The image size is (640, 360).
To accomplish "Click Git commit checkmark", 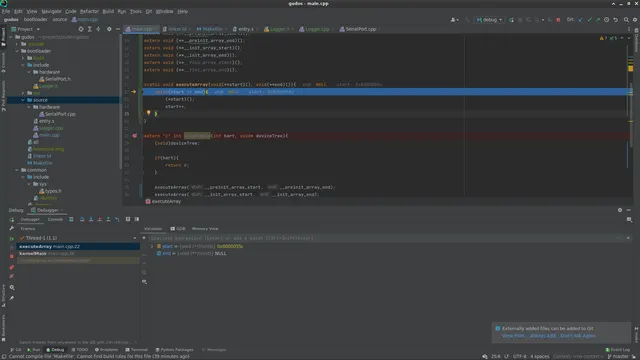I will tap(589, 20).
